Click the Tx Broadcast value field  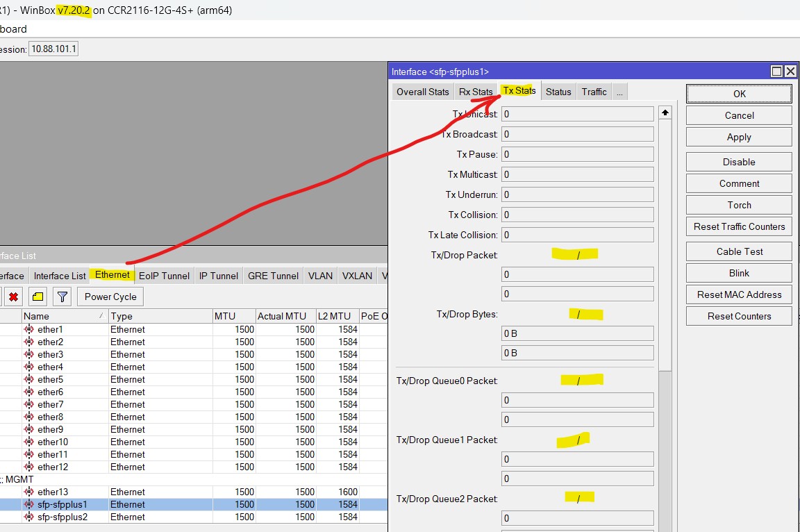coord(578,134)
